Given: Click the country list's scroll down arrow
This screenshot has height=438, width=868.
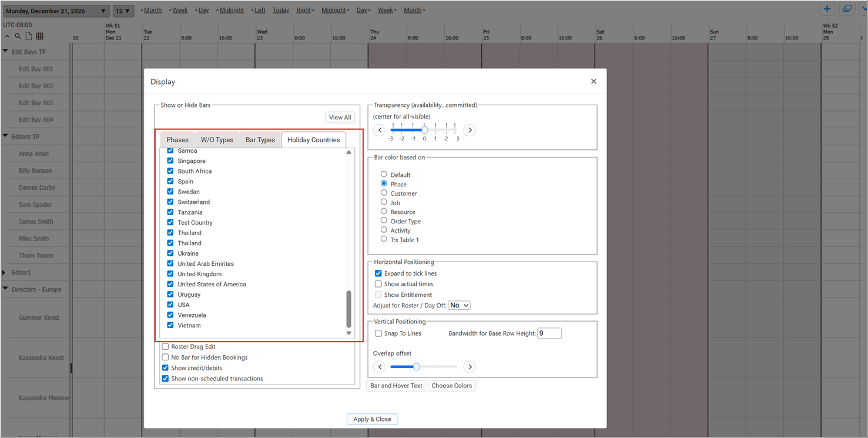Looking at the screenshot, I should pos(348,333).
